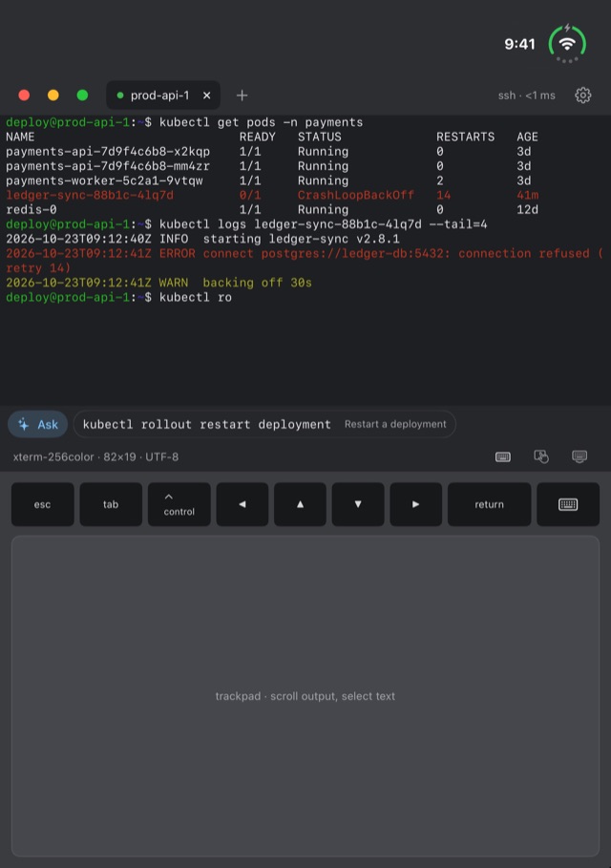
Task: Tap the tab key for autocomplete
Action: tap(111, 504)
